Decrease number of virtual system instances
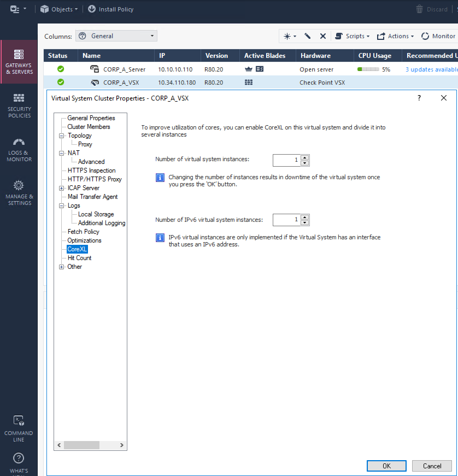 305,163
